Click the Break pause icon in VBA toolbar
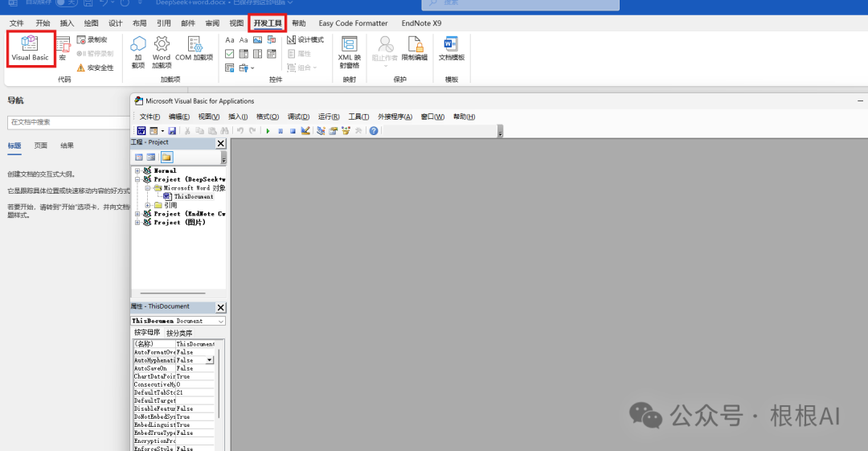868x451 pixels. pos(280,131)
